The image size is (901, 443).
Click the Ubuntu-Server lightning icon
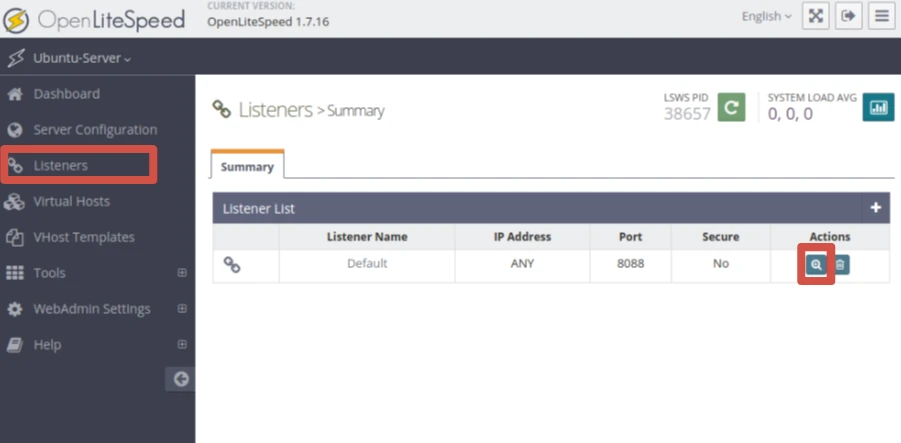16,58
